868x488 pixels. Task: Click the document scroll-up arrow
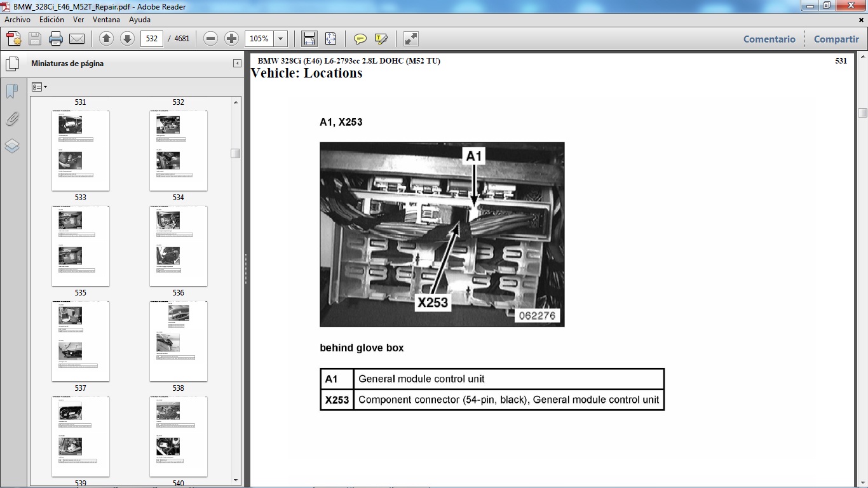tap(862, 57)
